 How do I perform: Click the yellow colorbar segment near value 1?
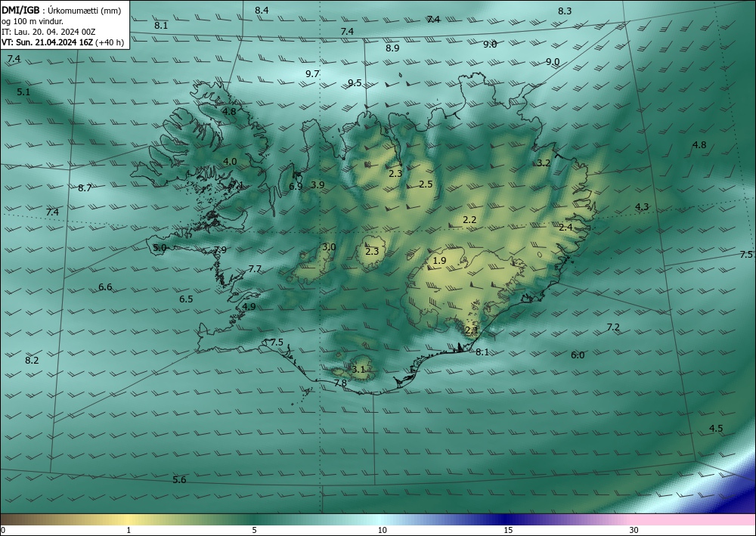[x=129, y=519]
